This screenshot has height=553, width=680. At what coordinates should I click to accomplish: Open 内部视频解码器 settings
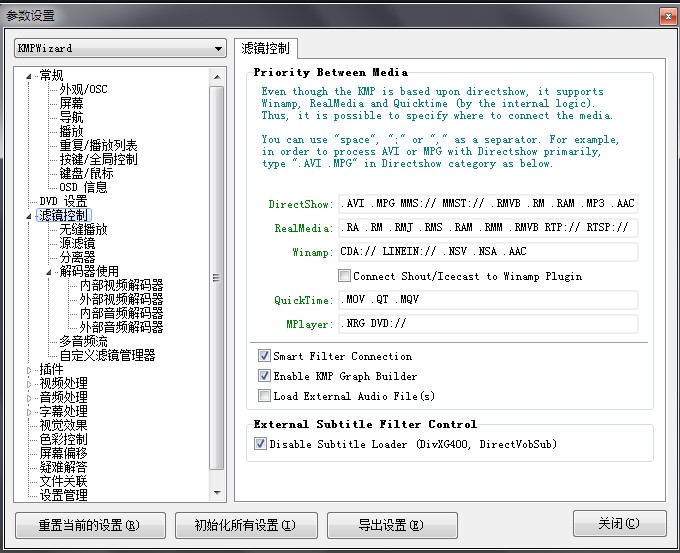[121, 285]
